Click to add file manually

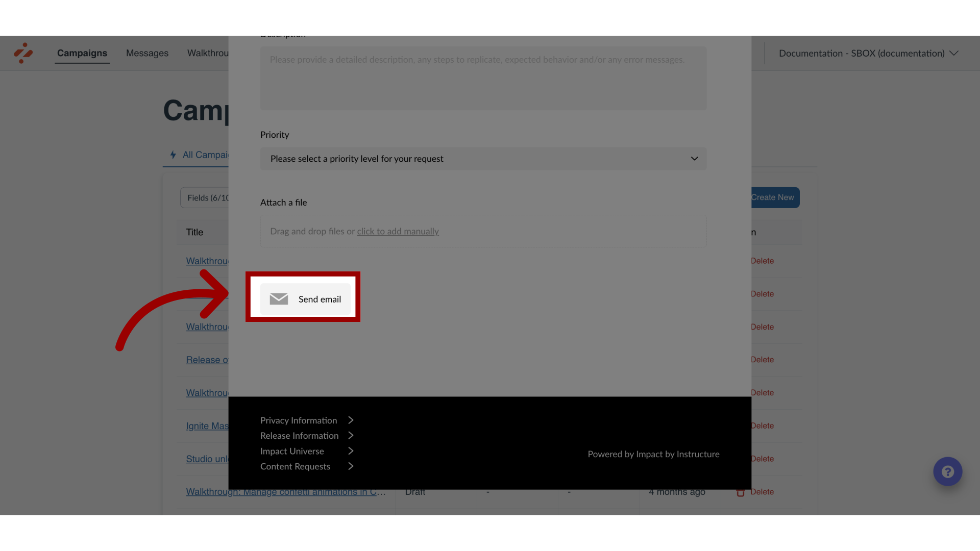(x=397, y=231)
